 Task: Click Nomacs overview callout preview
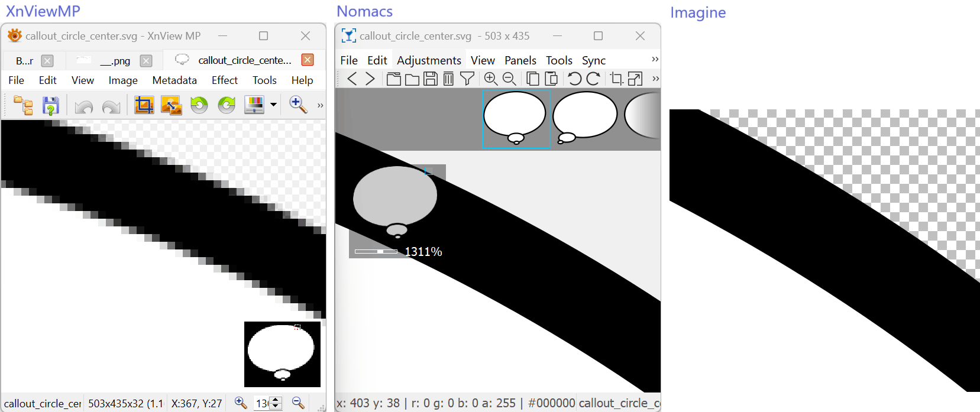click(395, 202)
